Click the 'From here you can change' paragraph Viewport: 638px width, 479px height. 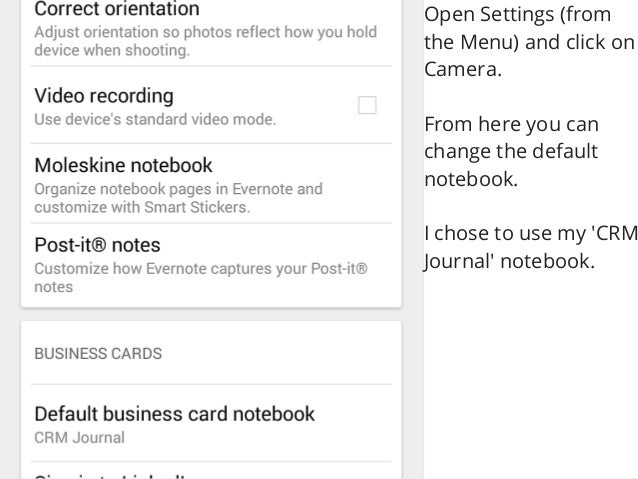511,151
